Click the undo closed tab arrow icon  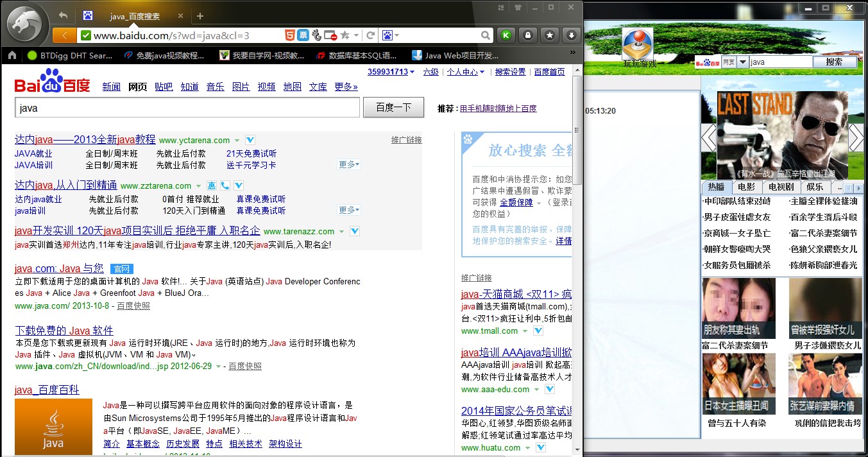[63, 15]
